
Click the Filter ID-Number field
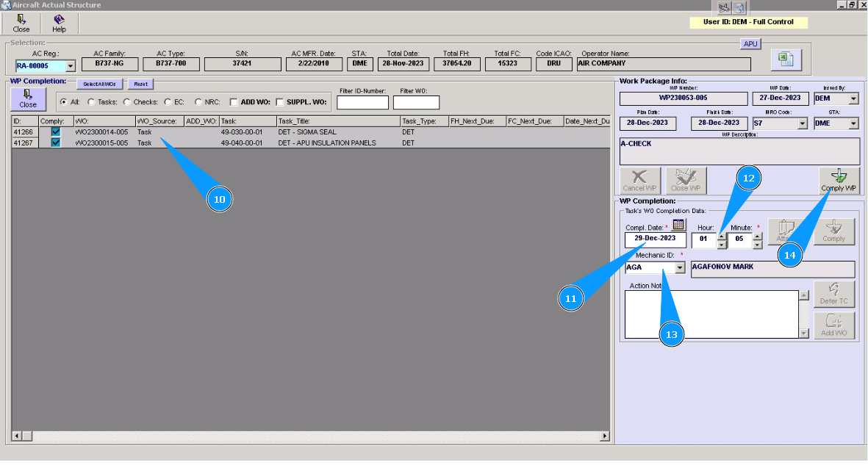[362, 102]
